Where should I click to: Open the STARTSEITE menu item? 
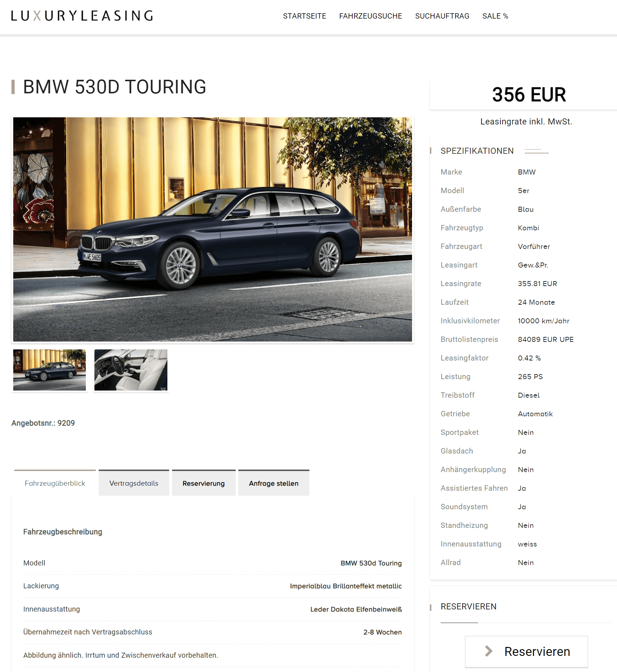point(304,16)
